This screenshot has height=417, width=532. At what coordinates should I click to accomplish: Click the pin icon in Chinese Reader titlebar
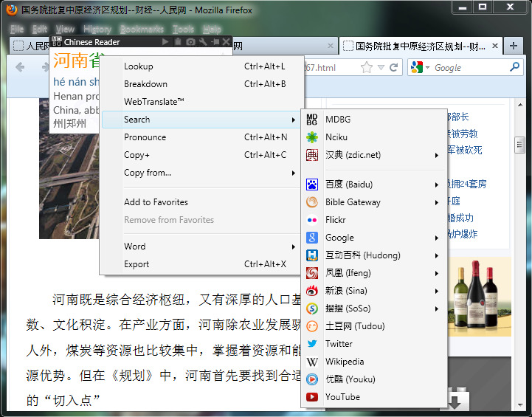tap(215, 42)
